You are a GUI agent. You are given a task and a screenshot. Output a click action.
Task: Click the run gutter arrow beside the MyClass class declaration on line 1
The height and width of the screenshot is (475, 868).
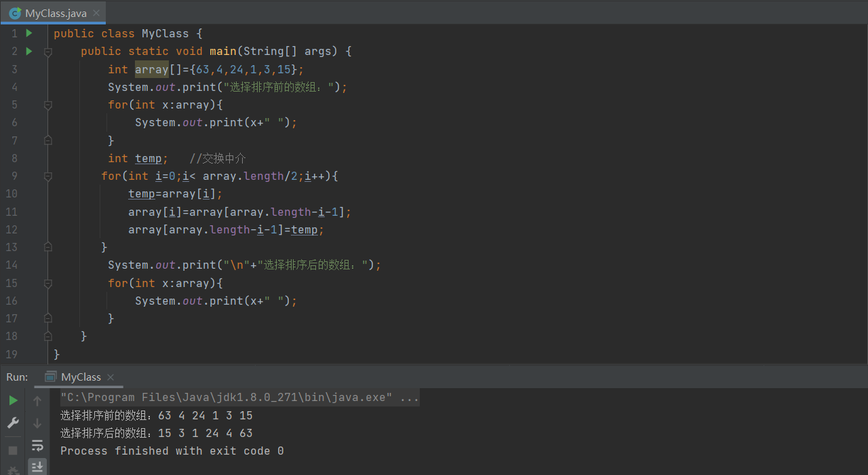29,33
